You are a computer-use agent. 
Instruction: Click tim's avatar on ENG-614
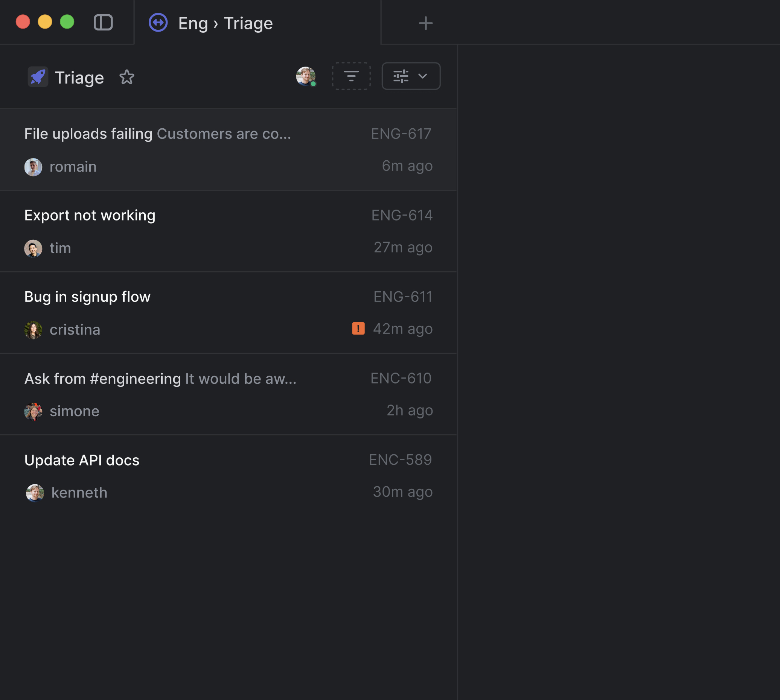click(x=33, y=248)
